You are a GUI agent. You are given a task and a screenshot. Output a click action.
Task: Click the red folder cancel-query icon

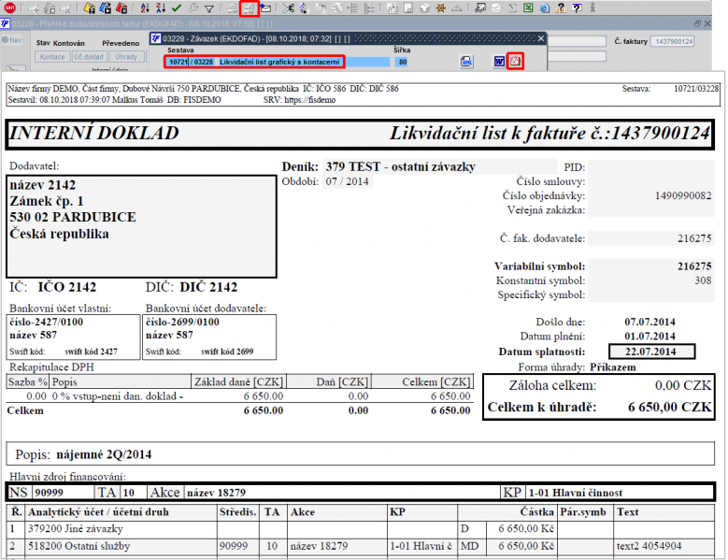point(121,7)
